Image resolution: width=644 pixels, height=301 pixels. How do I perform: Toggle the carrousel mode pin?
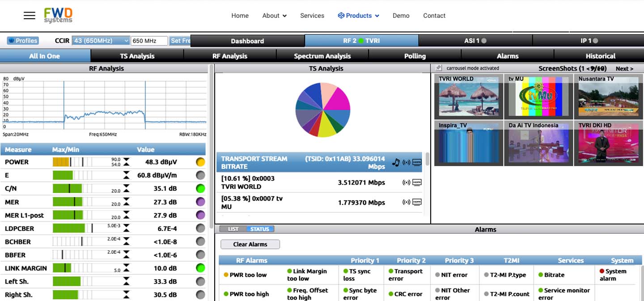click(x=439, y=68)
